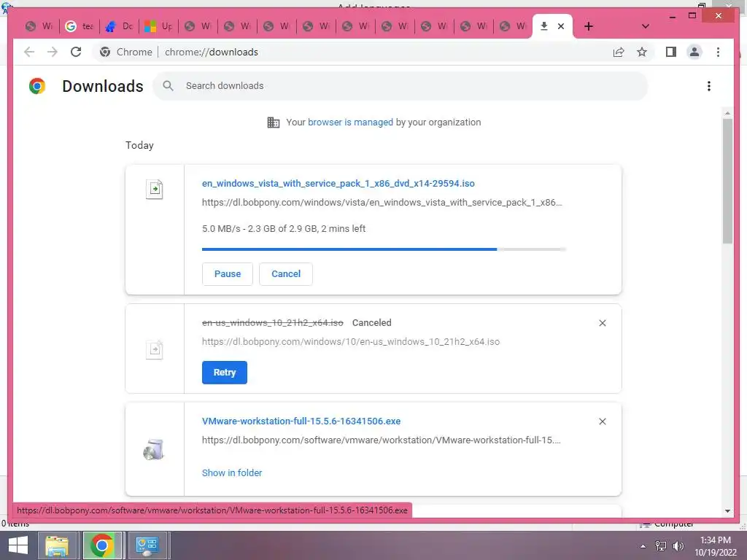Go back with the browser back arrow
This screenshot has height=560, width=747.
(x=29, y=52)
